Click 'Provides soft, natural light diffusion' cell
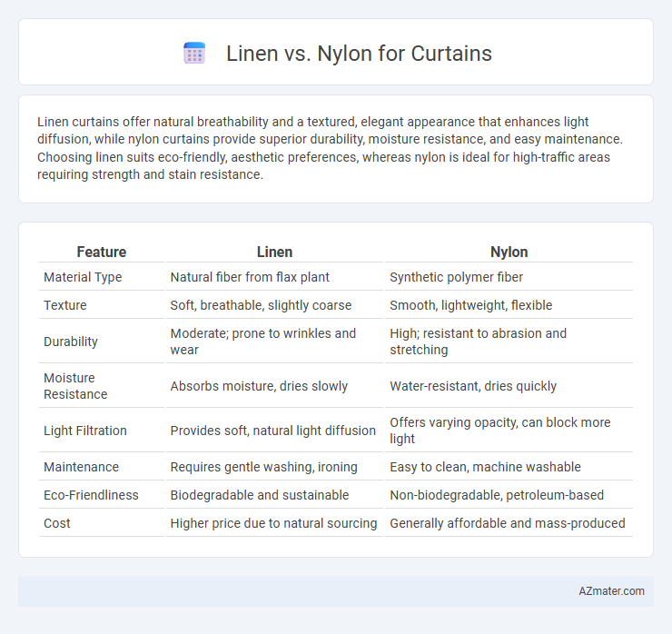The height and width of the screenshot is (634, 672). (273, 431)
